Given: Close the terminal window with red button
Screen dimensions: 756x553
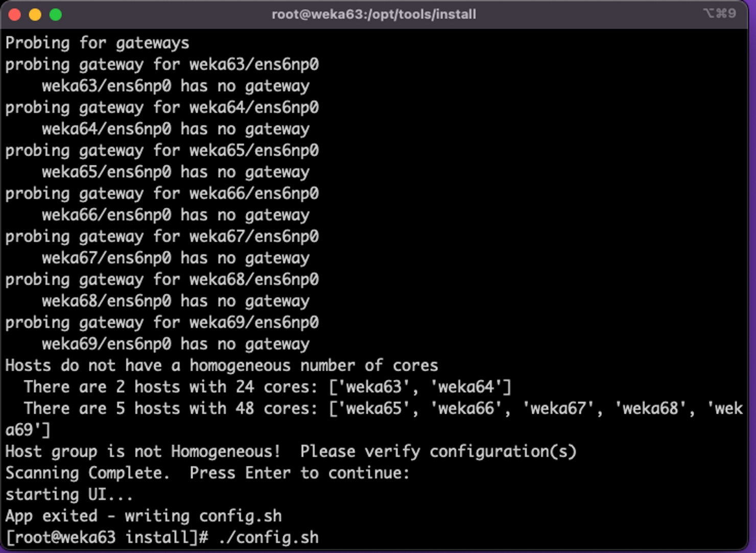Looking at the screenshot, I should click(x=15, y=15).
